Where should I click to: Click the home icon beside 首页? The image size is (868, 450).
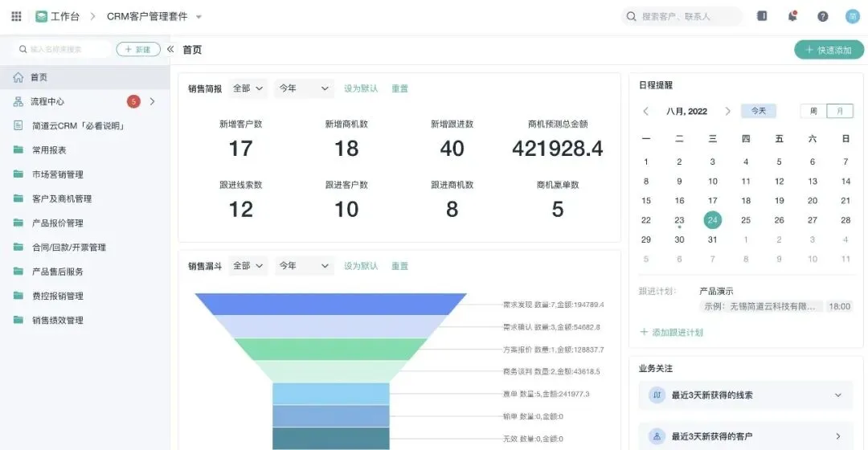[x=18, y=77]
